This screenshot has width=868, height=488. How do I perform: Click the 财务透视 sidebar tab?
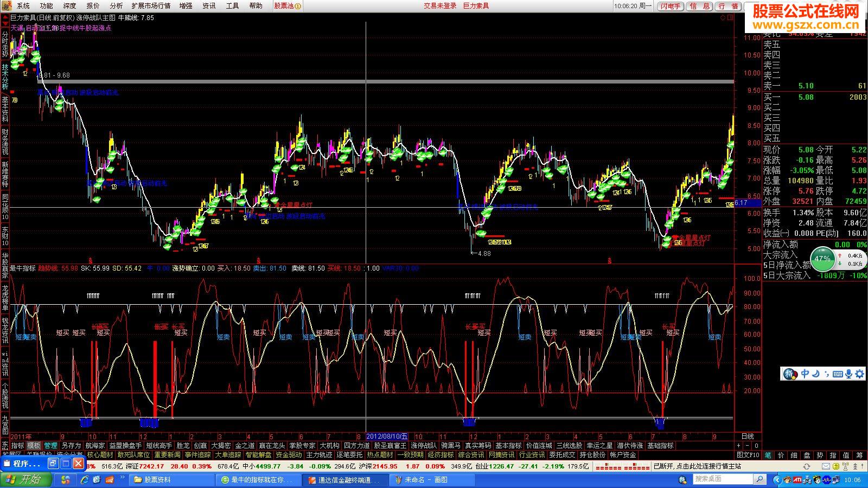[5, 142]
